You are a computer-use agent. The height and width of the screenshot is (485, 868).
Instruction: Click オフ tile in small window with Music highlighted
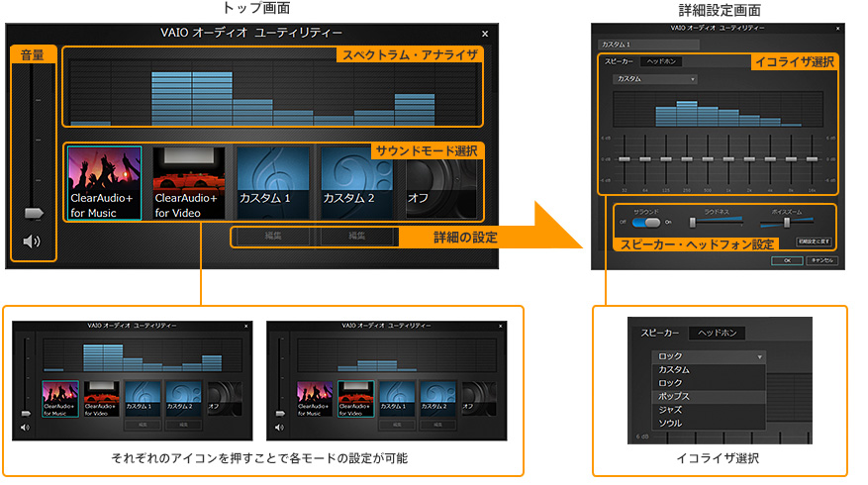click(225, 399)
